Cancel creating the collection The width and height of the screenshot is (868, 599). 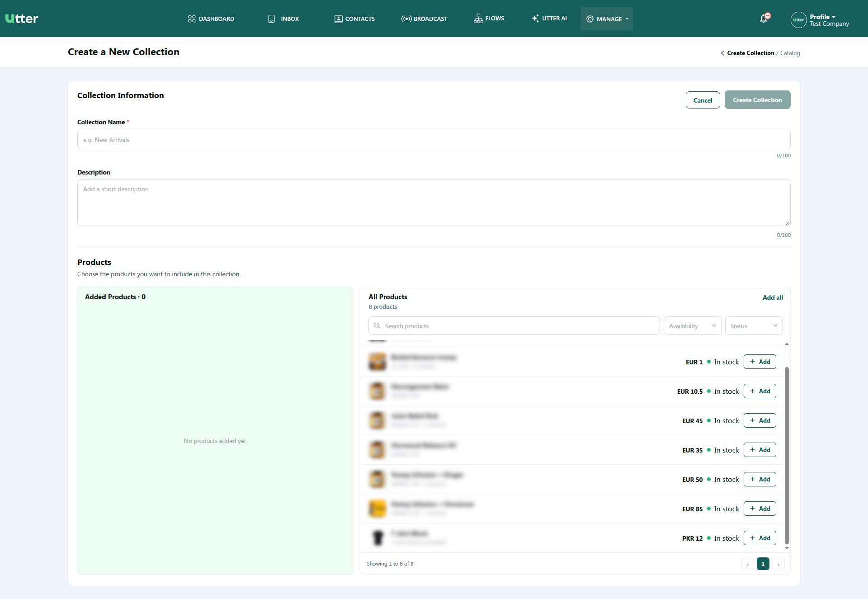[703, 100]
